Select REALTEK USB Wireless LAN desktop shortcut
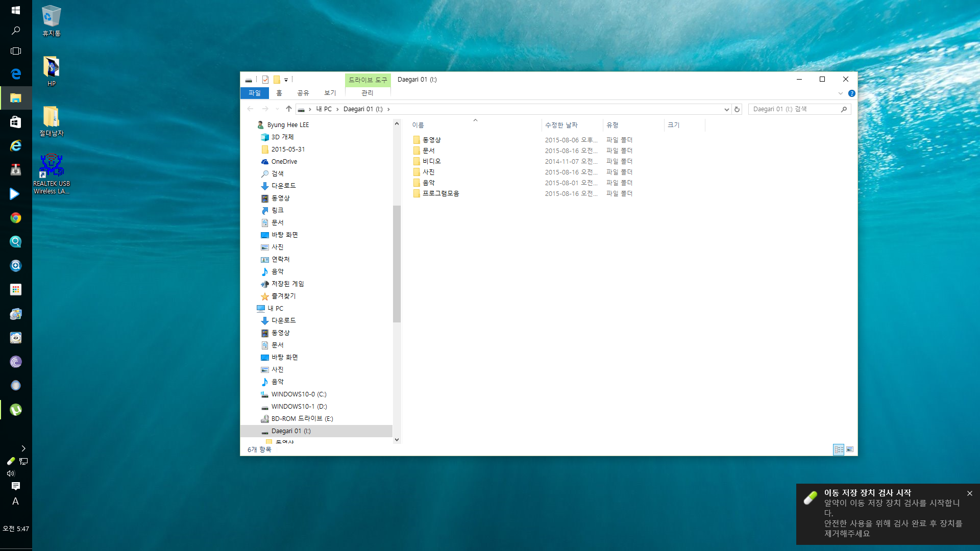Image resolution: width=980 pixels, height=551 pixels. coord(52,174)
